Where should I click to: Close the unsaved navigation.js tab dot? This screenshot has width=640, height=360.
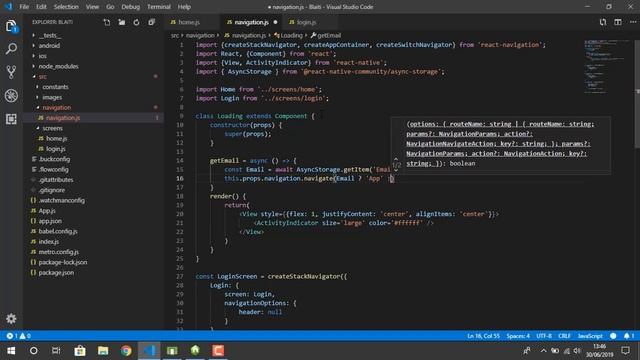276,22
